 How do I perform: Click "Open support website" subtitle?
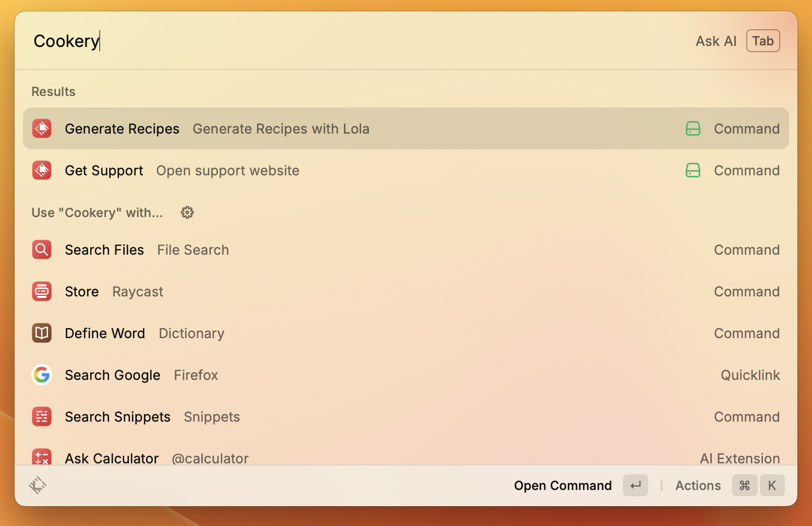228,171
